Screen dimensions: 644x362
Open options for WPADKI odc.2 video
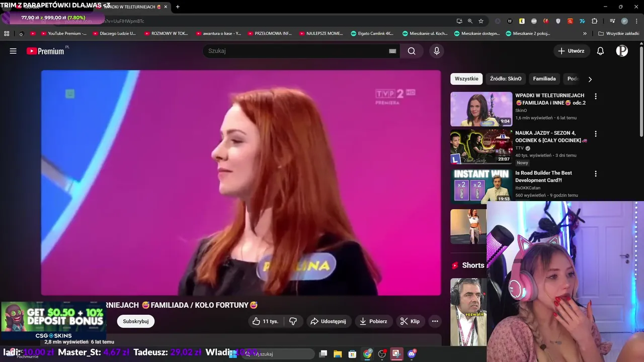point(596,96)
